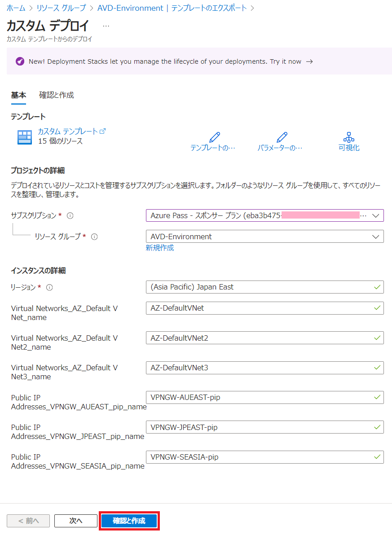Click the info icon next to リージョン
The width and height of the screenshot is (392, 535).
49,288
